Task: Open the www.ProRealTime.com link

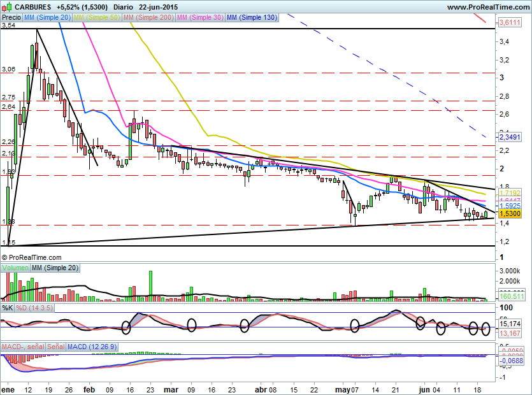Action: [487, 6]
